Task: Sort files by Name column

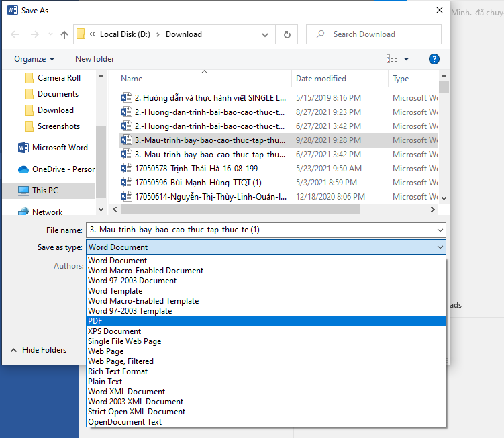Action: coord(132,79)
